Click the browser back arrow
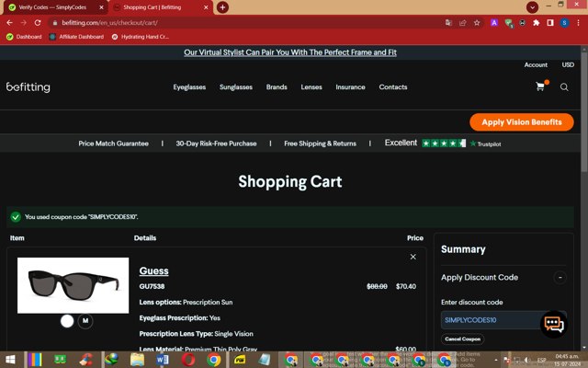588x368 pixels. [9, 22]
